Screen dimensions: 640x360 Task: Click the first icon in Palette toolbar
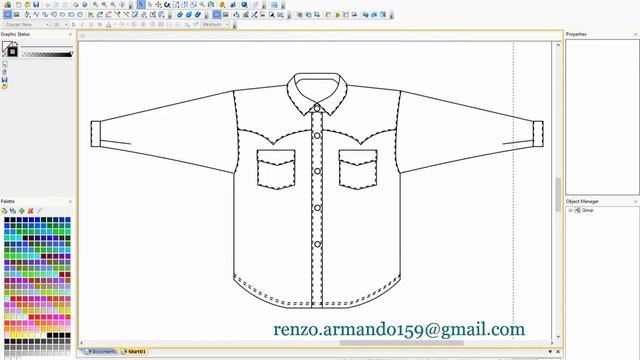tap(4, 211)
